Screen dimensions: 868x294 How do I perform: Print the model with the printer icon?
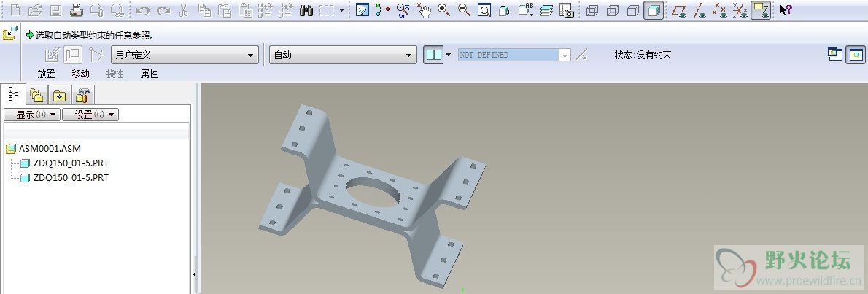pos(77,10)
